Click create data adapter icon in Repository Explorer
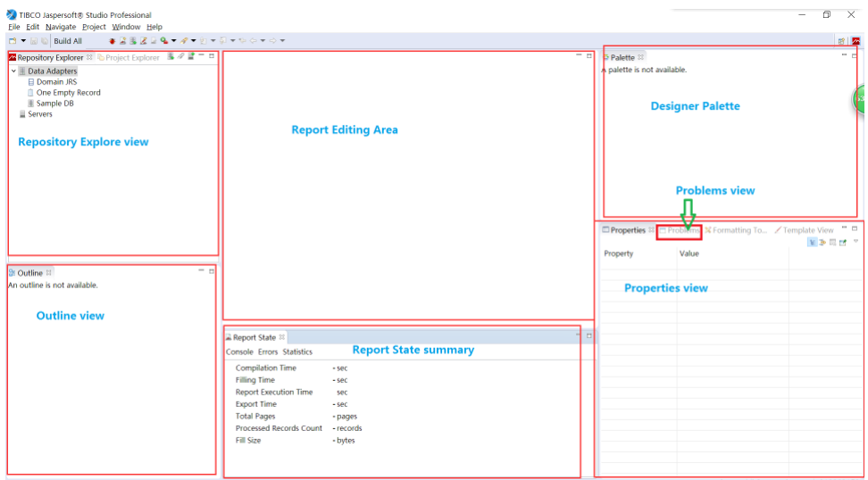 [171, 56]
